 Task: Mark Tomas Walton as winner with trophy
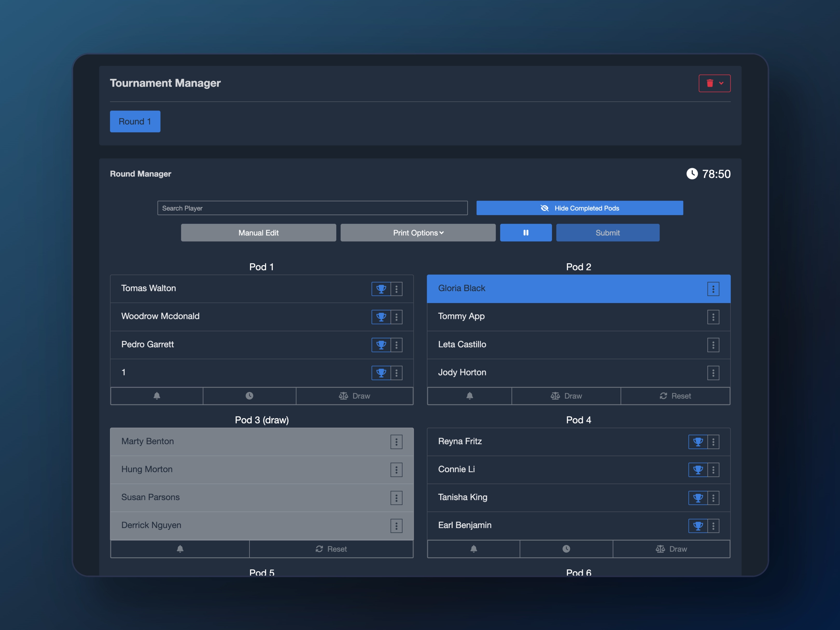381,289
